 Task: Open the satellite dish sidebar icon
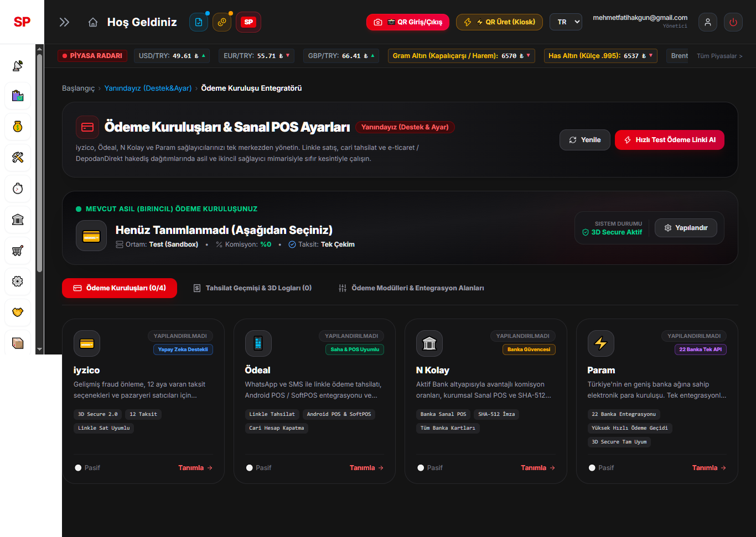pyautogui.click(x=18, y=65)
